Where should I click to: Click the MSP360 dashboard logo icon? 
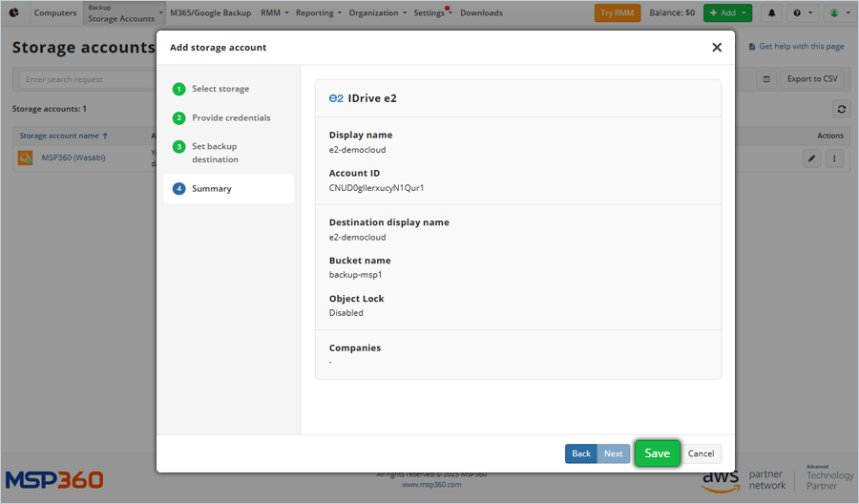click(x=14, y=13)
